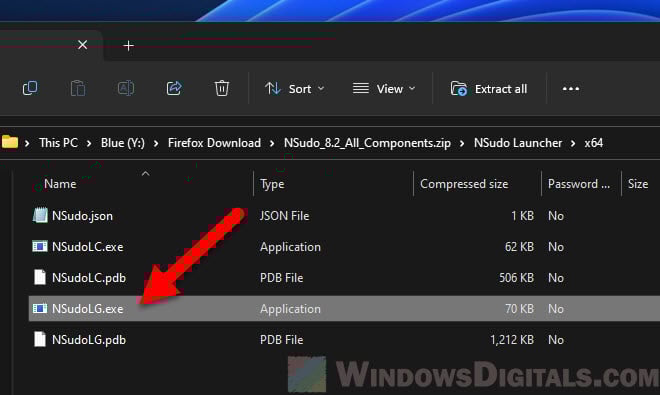Click the 70 KB compressed size cell
Image resolution: width=660 pixels, height=395 pixels.
(519, 309)
